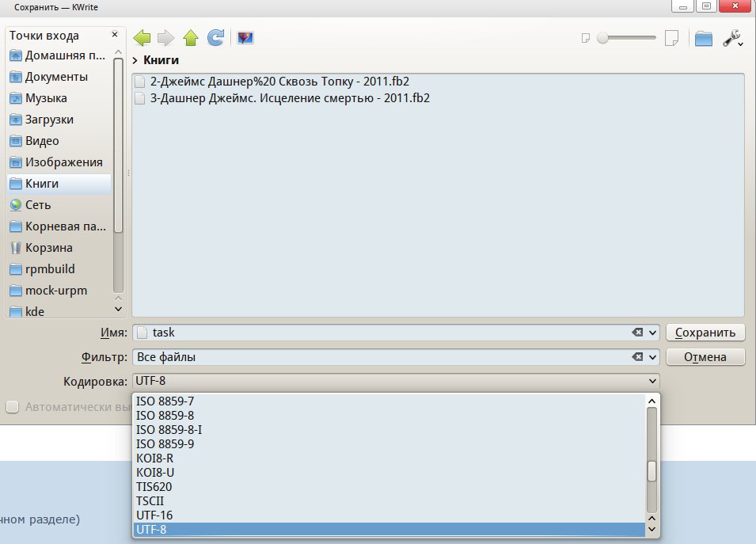Image resolution: width=756 pixels, height=544 pixels.
Task: Click the forward navigation arrow
Action: (166, 38)
